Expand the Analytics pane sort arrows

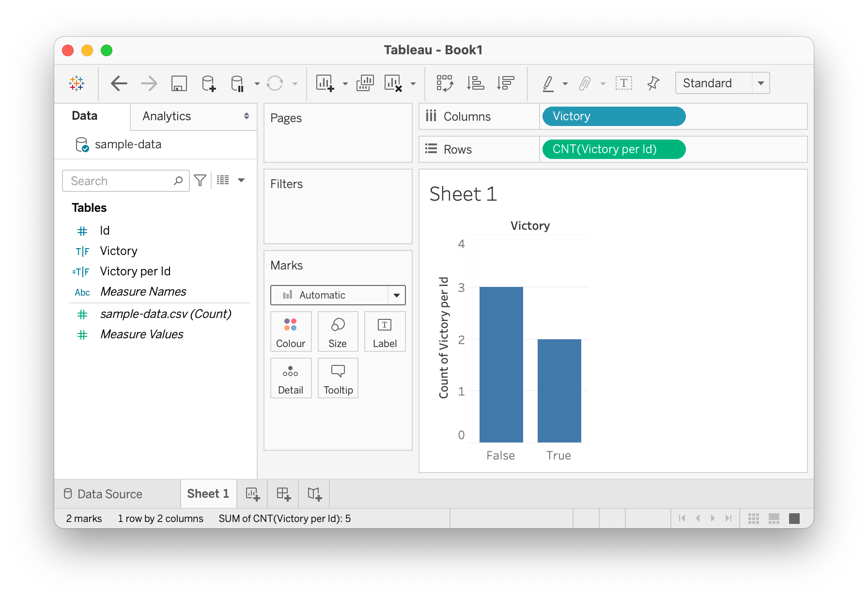point(246,116)
